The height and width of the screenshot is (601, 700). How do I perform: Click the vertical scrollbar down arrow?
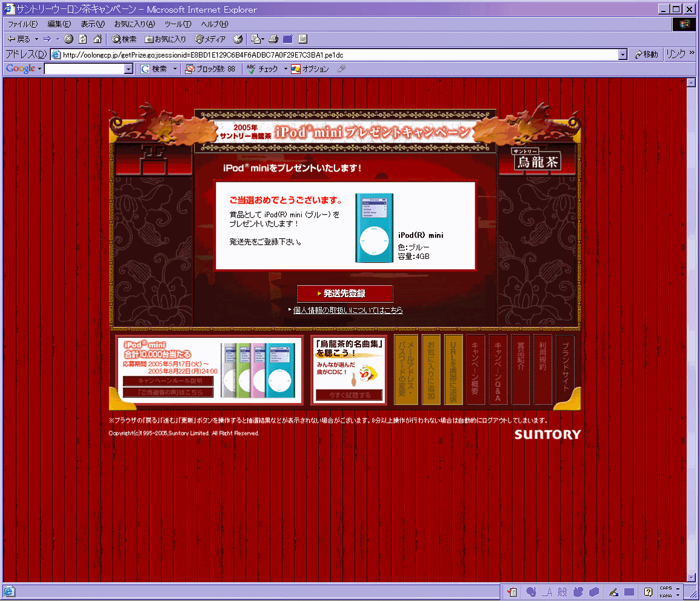pos(691,577)
